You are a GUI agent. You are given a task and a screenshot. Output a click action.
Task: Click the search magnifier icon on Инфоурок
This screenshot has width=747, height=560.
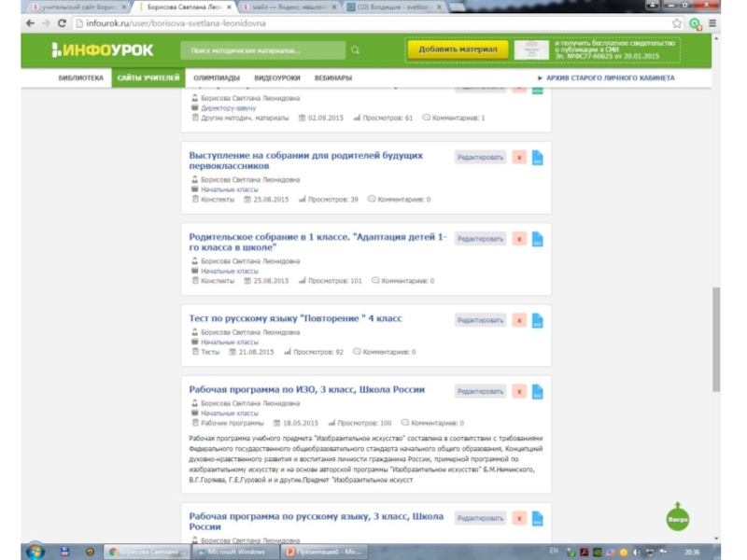coord(356,50)
